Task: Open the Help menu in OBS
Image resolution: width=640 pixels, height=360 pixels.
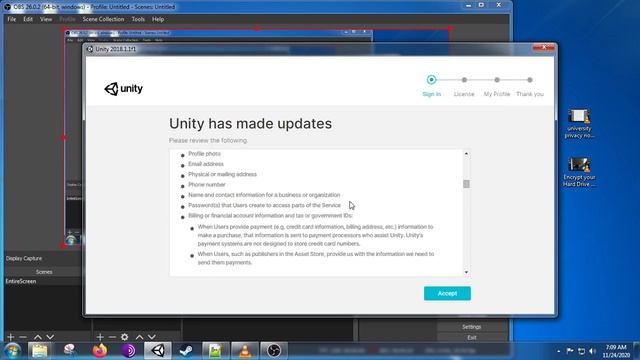Action: 158,19
